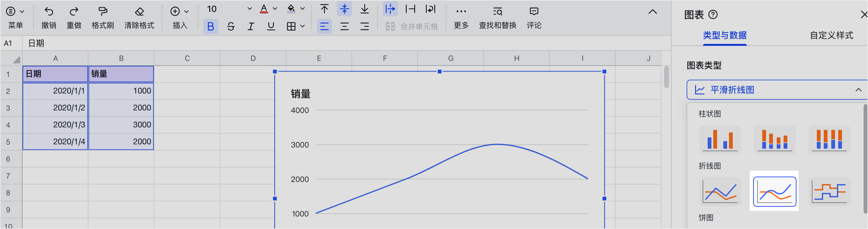Select the stacked column chart thumbnail
This screenshot has width=868, height=229.
point(774,139)
